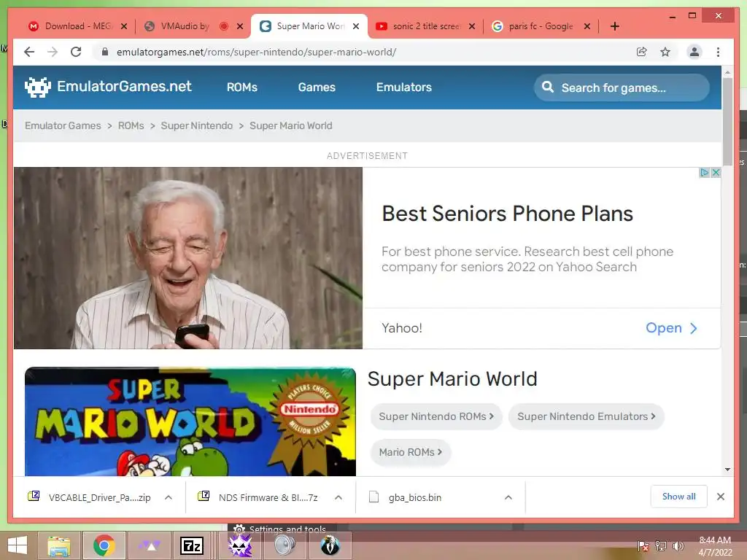Image resolution: width=747 pixels, height=560 pixels.
Task: Click the page vertical scrollbar thumb
Action: (727, 122)
